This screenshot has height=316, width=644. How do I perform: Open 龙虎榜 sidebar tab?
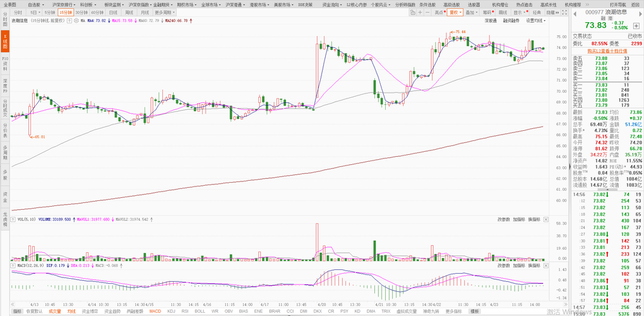[5, 219]
